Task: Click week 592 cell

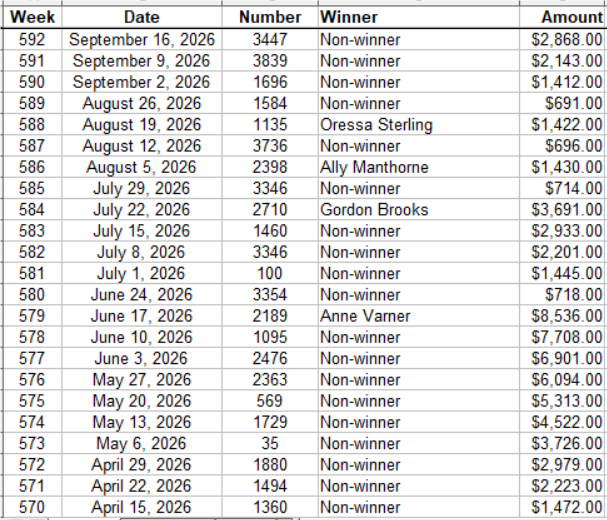Action: [x=32, y=39]
